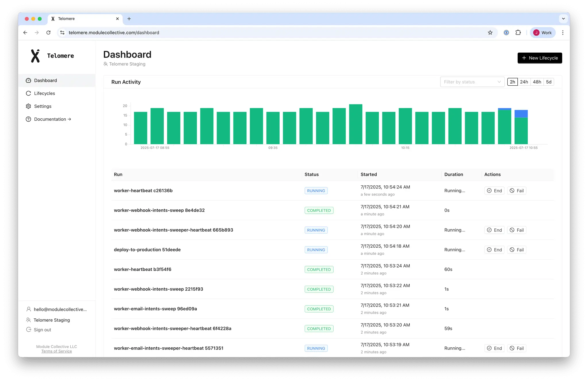Reload the page with refresh icon
588x381 pixels.
click(x=49, y=32)
